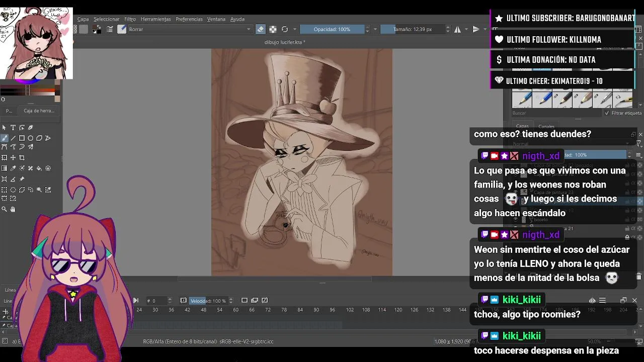Select the Transform tool
The image size is (644, 362).
(x=4, y=158)
